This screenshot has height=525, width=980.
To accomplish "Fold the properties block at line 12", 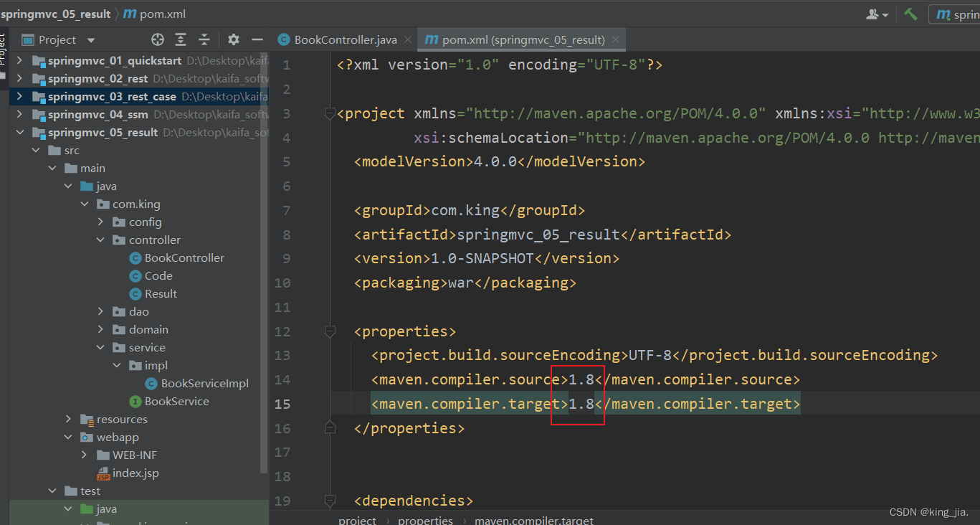I will [330, 331].
